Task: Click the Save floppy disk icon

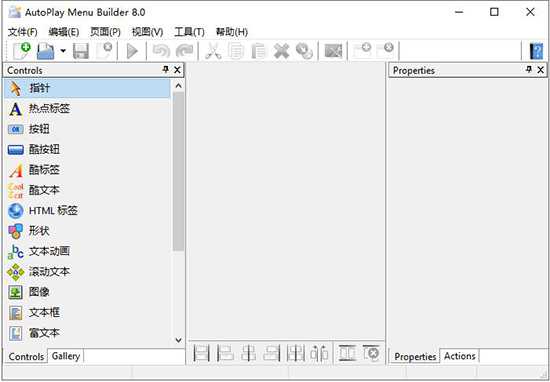Action: 81,51
